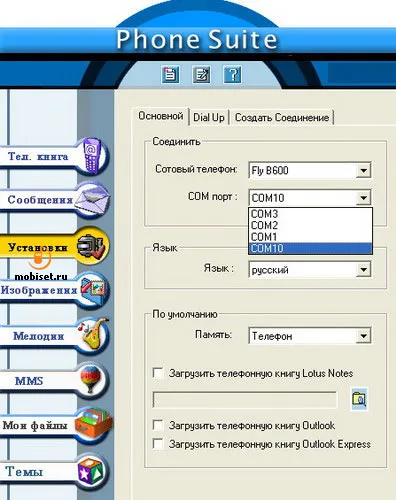This screenshot has height=500, width=396.
Task: Open the Создать Соединение tab
Action: (x=282, y=118)
